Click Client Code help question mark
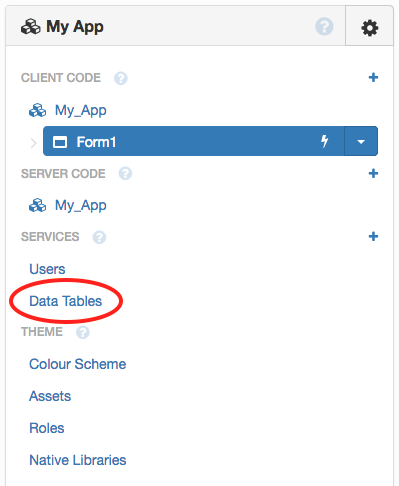Screen dimensions: 399x486 point(121,78)
